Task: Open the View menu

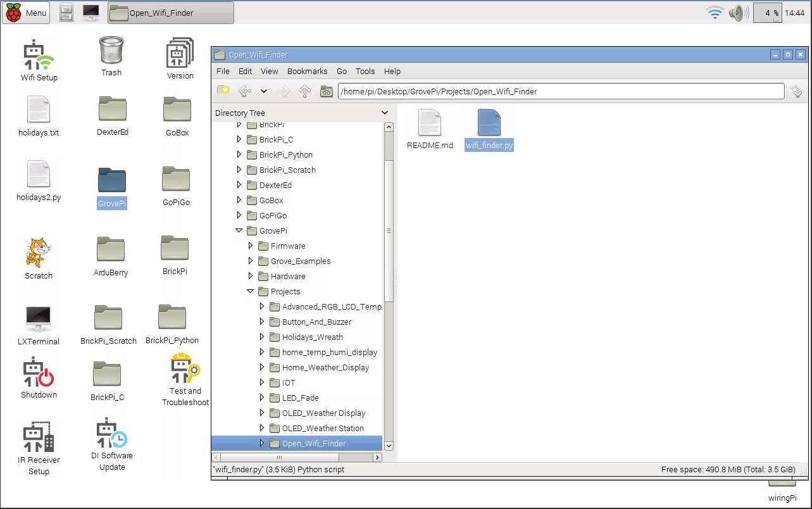Action: (269, 71)
